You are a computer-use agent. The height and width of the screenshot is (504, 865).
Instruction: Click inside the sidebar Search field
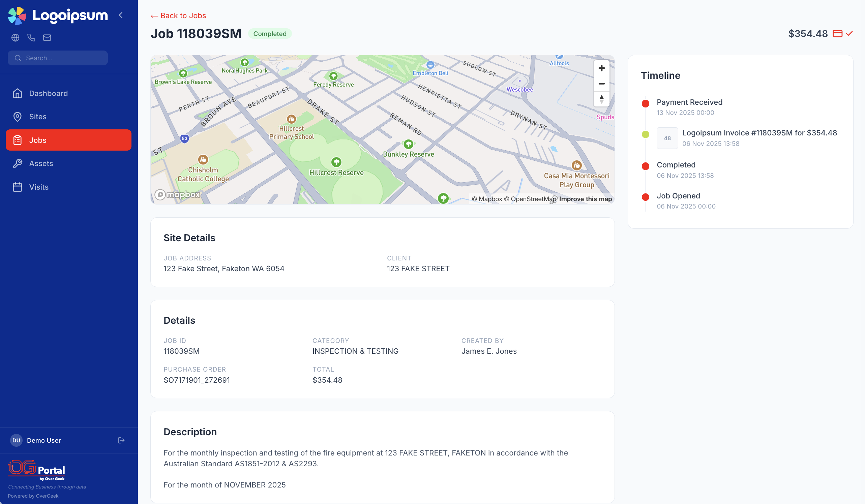tap(57, 58)
